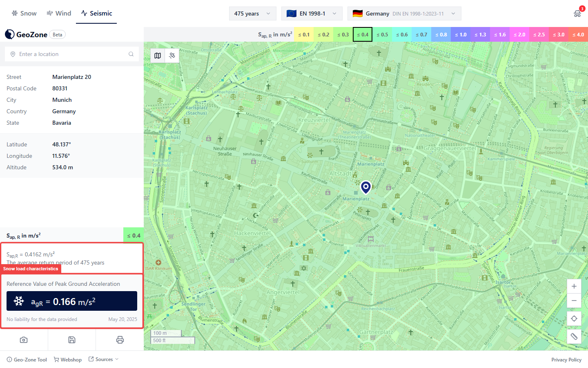Select the ≤ 1.0 legend color swatch
This screenshot has height=368, width=588.
(461, 35)
